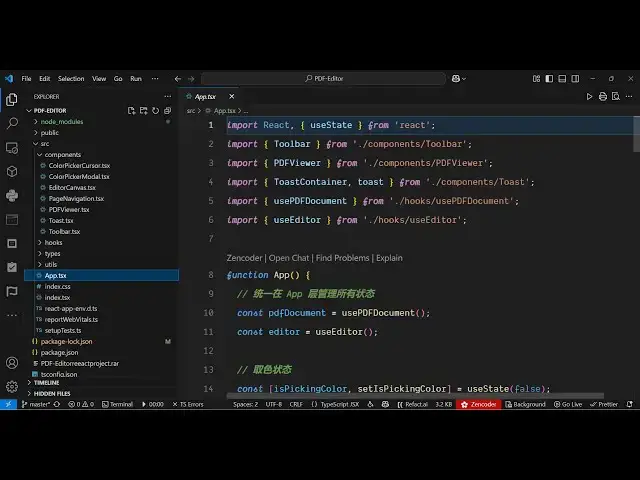
Task: Click the horizontal editor scrollbar
Action: tap(415, 396)
